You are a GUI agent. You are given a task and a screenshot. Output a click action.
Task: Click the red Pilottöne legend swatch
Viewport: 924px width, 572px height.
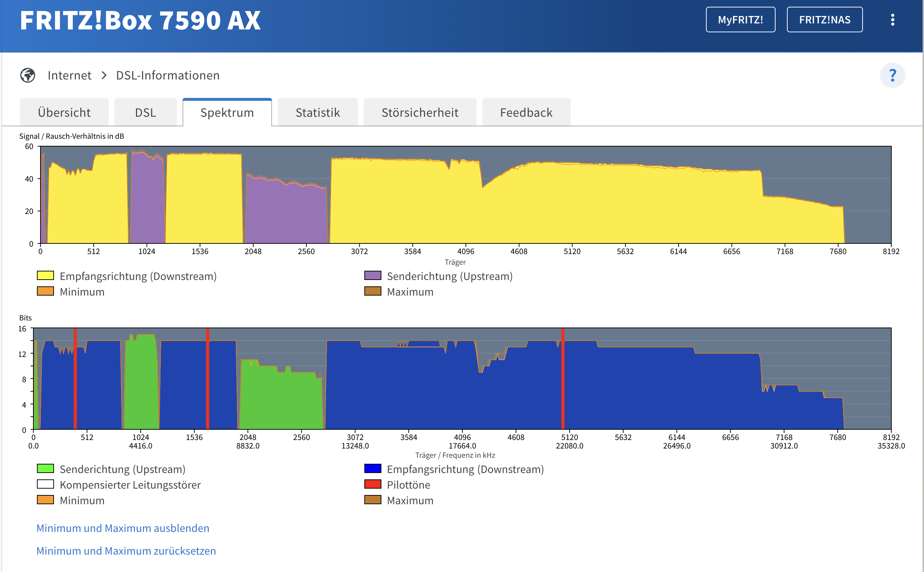point(373,484)
